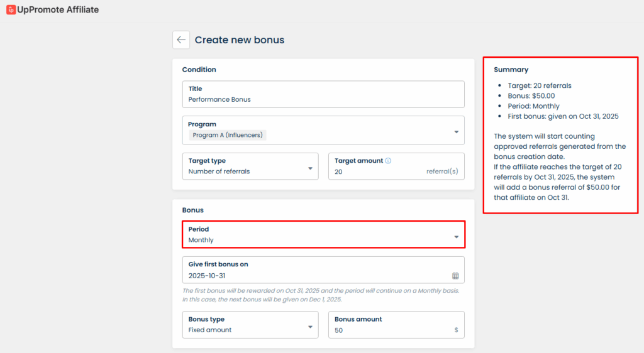
Task: Click the Bonus section heading
Action: pyautogui.click(x=192, y=210)
